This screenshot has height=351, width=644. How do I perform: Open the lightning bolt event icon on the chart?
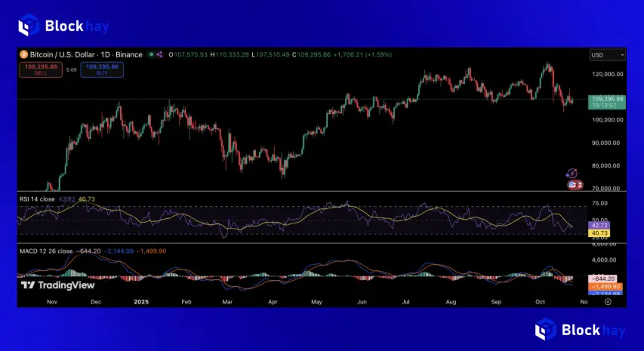pyautogui.click(x=572, y=174)
